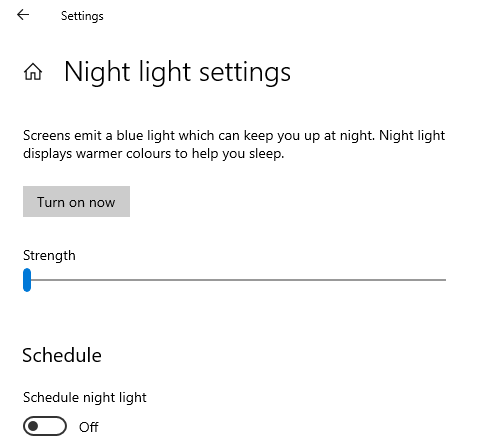Toggle the Schedule night light switch
Image resolution: width=491 pixels, height=441 pixels.
45,426
